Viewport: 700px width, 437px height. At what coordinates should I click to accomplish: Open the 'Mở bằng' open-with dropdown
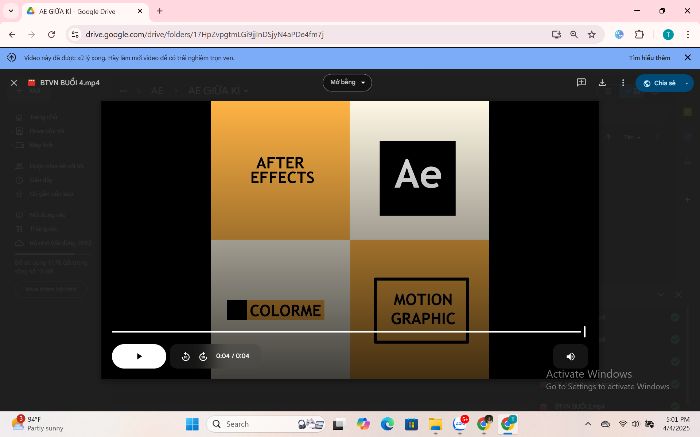(x=347, y=83)
